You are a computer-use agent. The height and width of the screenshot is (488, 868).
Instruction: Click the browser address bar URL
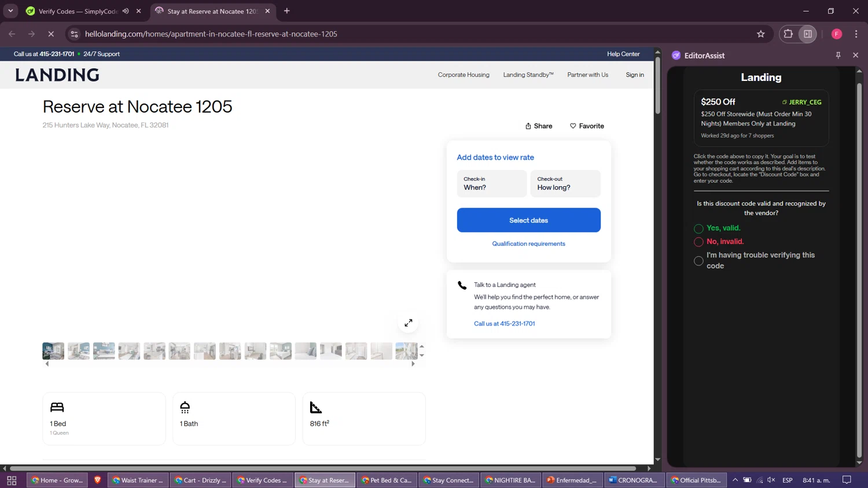211,34
